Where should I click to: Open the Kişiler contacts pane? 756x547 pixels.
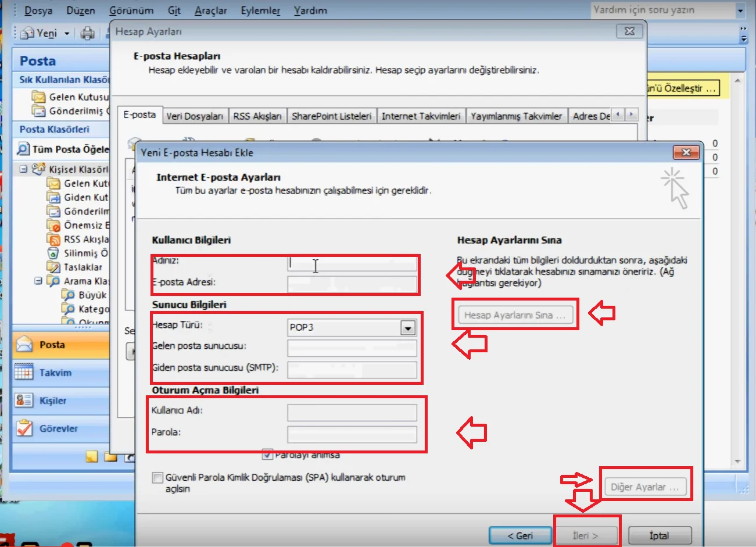(53, 401)
